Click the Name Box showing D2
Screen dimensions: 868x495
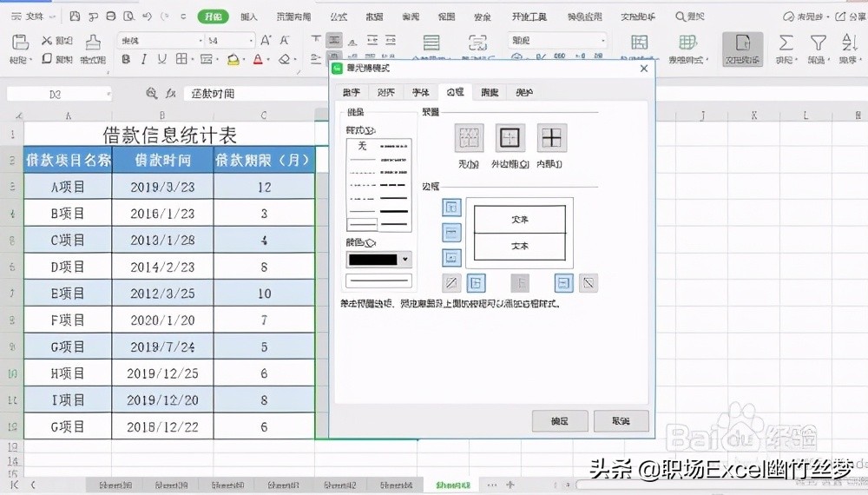[58, 94]
